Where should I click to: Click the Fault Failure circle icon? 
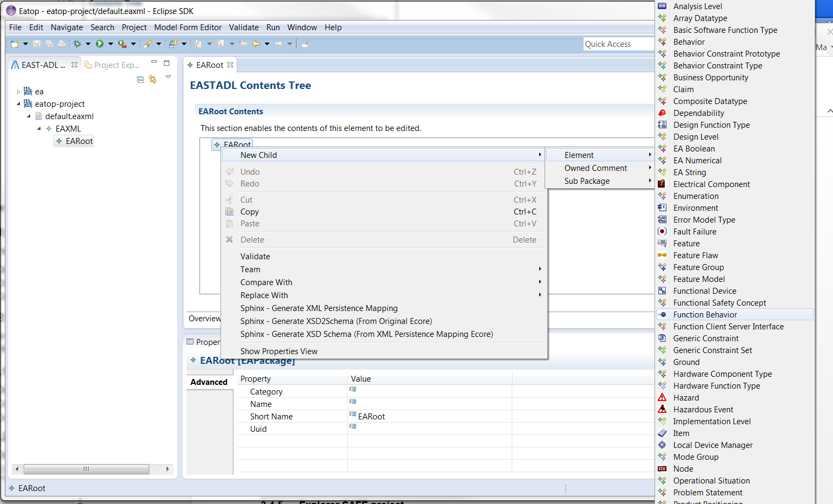click(x=662, y=232)
